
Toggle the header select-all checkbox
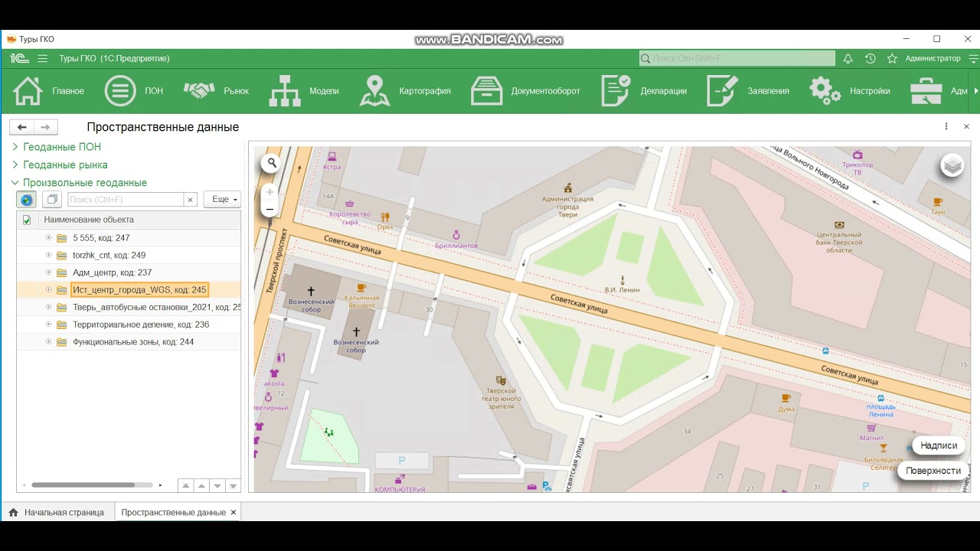click(x=27, y=220)
